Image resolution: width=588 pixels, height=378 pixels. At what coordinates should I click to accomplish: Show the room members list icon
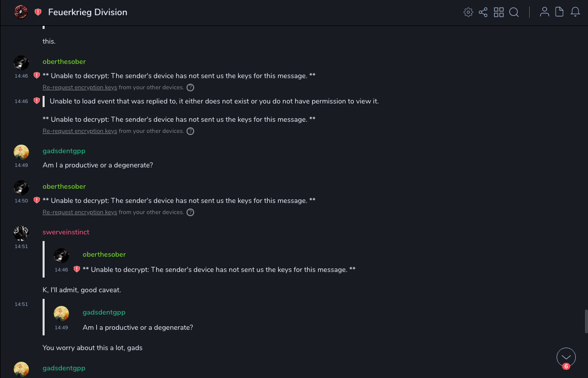544,12
